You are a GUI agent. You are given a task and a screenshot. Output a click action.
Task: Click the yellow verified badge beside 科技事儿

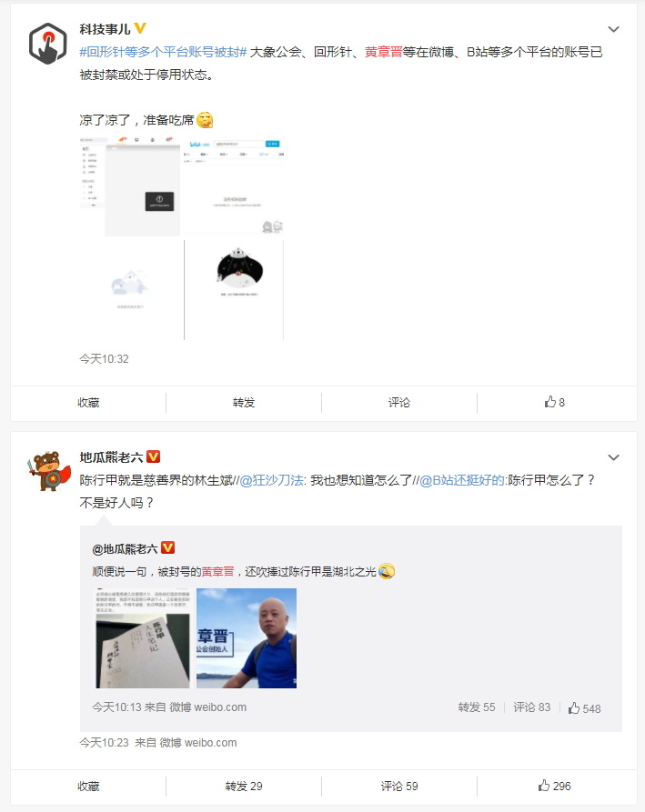[x=140, y=28]
